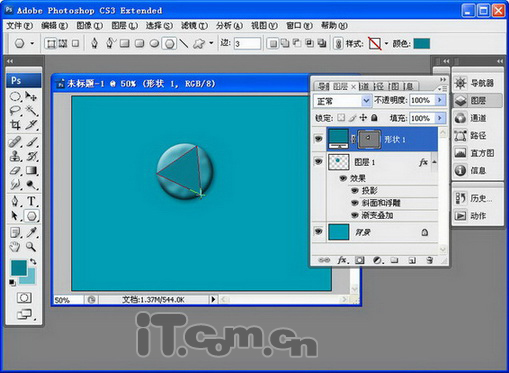Select the Dodge tool
Image resolution: width=509 pixels, height=373 pixels.
31,184
